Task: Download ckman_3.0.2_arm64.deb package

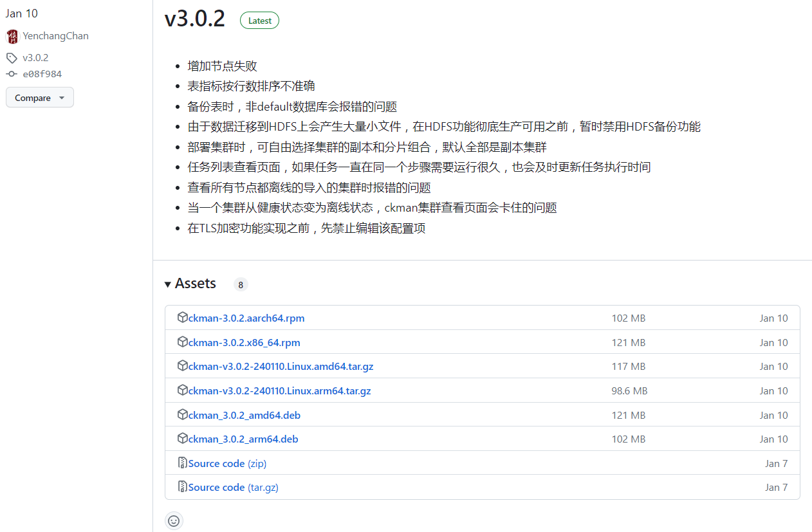Action: (243, 439)
